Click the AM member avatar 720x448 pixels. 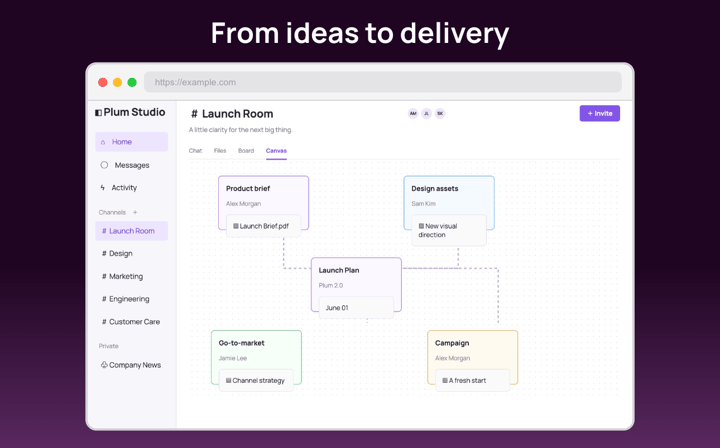[413, 113]
